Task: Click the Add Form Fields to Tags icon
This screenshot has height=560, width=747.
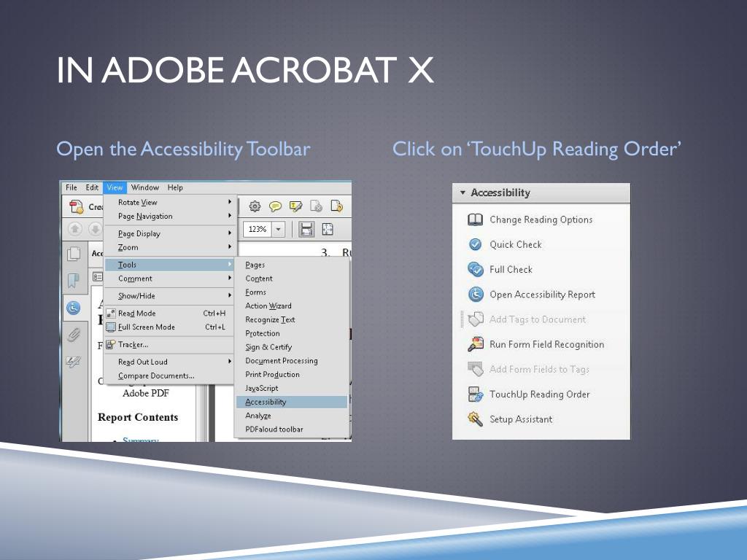Action: point(476,369)
